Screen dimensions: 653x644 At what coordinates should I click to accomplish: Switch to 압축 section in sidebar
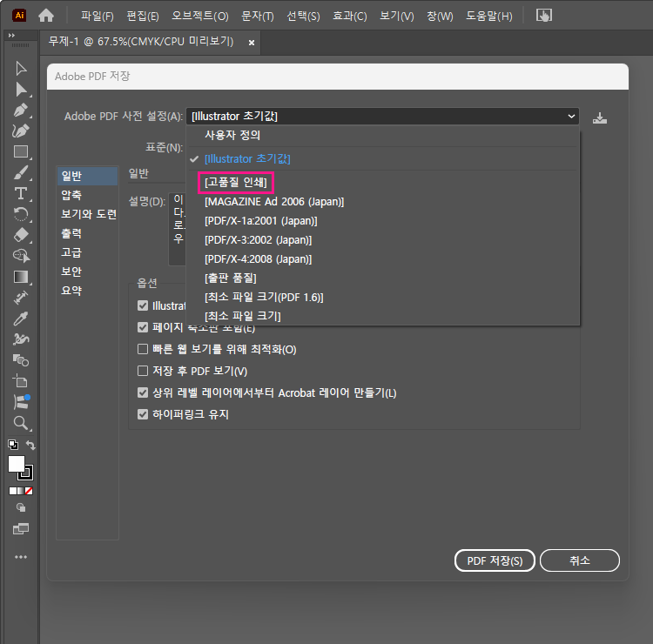(x=71, y=195)
